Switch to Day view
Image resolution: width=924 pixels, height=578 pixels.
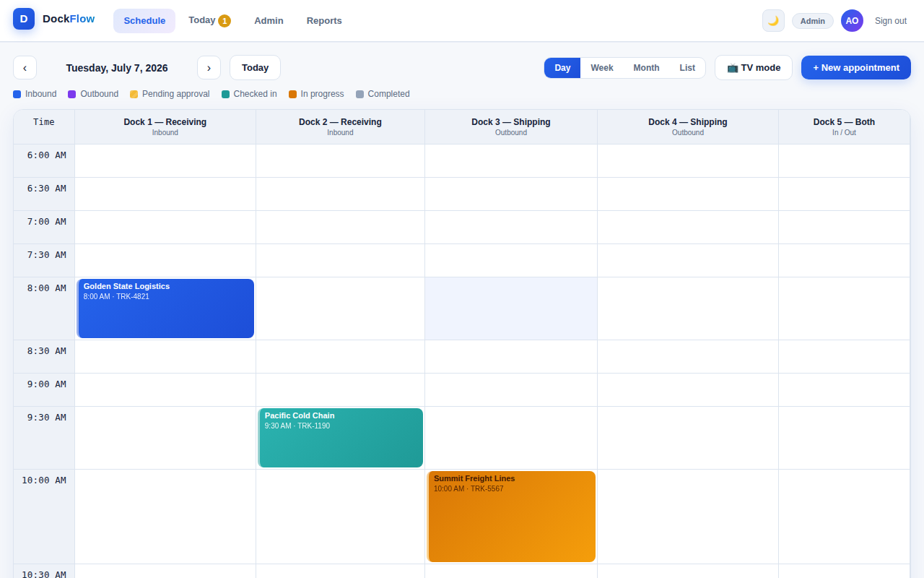click(562, 68)
